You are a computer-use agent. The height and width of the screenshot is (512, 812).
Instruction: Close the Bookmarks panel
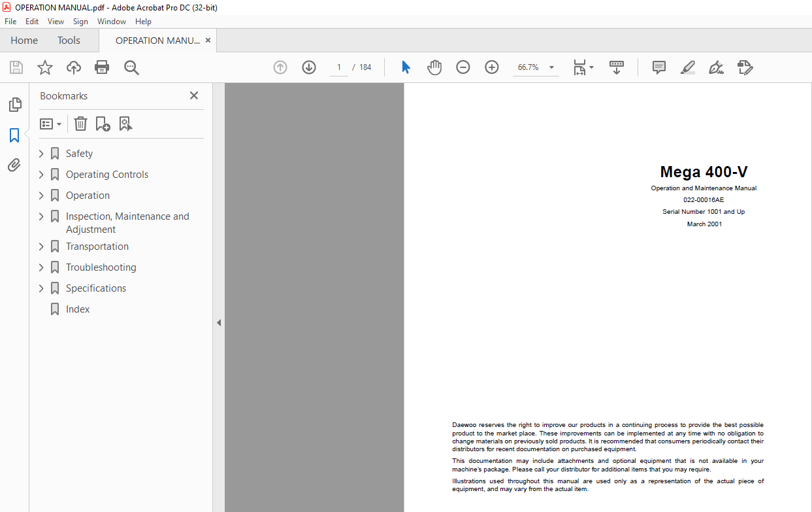point(194,95)
